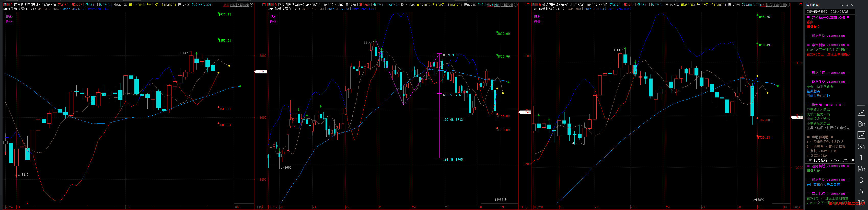Click 3937.93 target level on the daily chart
Viewport: 868px width, 210px height.
pyautogui.click(x=225, y=15)
